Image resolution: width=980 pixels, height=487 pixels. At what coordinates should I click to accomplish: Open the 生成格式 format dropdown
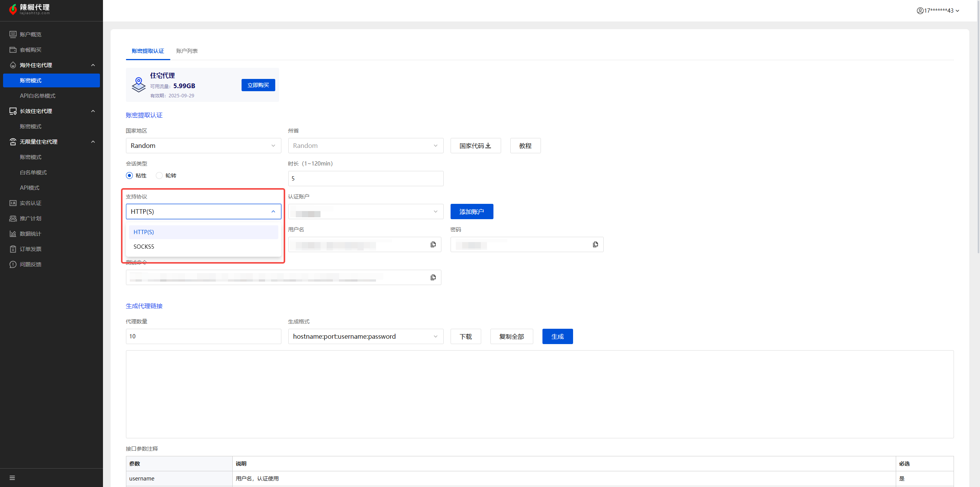click(x=365, y=336)
